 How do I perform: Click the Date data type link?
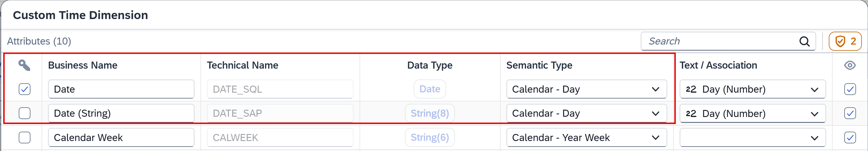point(430,89)
